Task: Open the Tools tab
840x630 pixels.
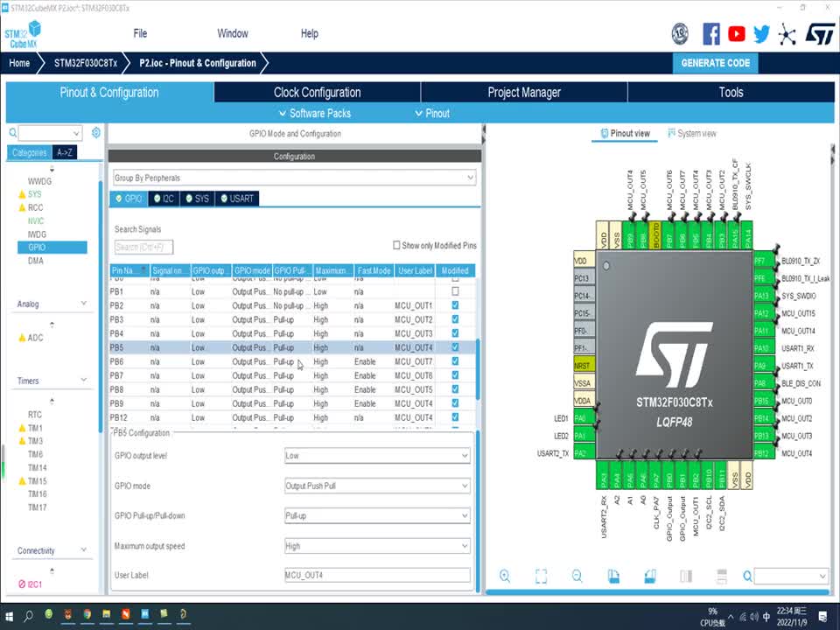Action: click(731, 92)
